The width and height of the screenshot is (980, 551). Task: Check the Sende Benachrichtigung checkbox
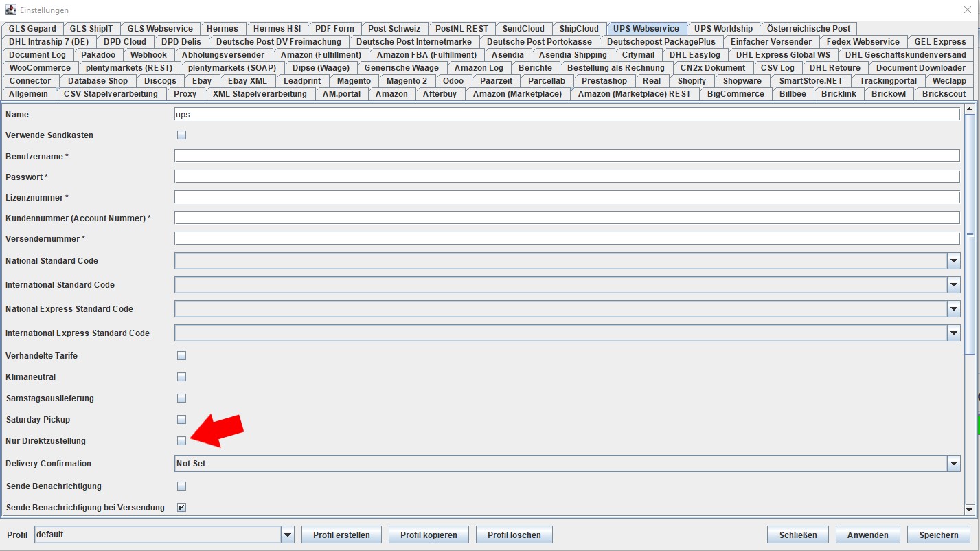click(x=182, y=486)
